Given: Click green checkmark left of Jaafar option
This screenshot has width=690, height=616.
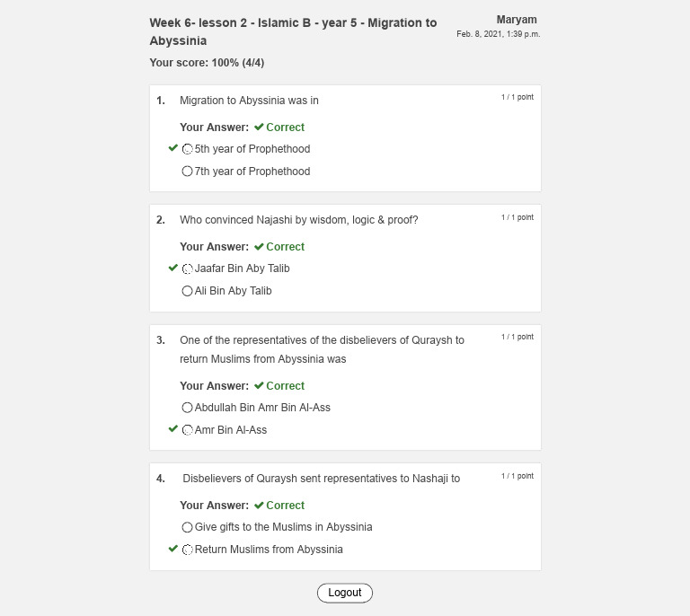Looking at the screenshot, I should tap(173, 268).
